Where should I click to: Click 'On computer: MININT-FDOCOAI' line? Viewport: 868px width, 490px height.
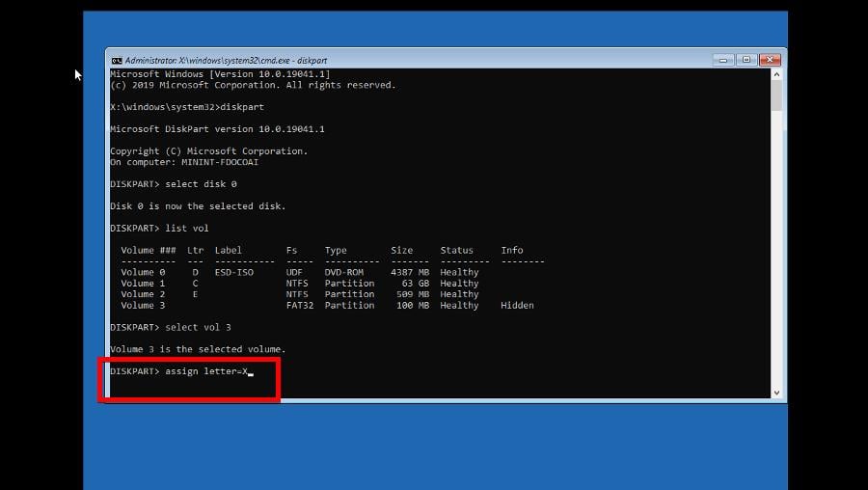point(184,162)
